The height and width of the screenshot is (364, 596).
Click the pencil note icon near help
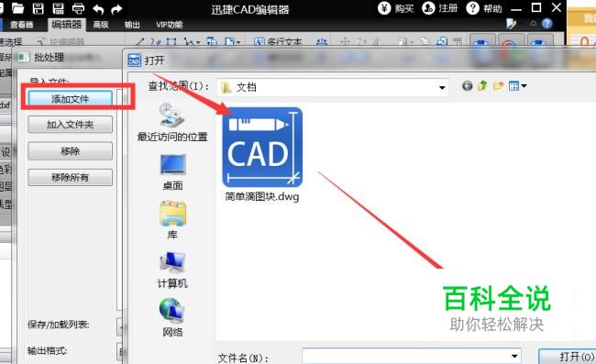click(x=512, y=24)
